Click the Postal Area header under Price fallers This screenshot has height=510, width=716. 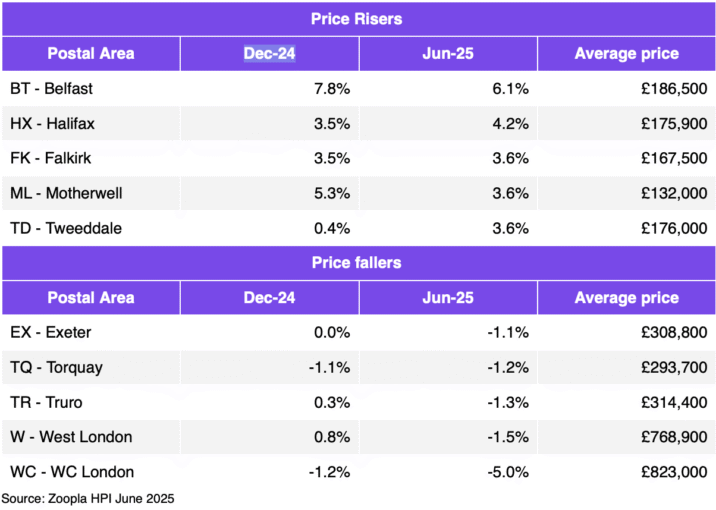pos(90,298)
